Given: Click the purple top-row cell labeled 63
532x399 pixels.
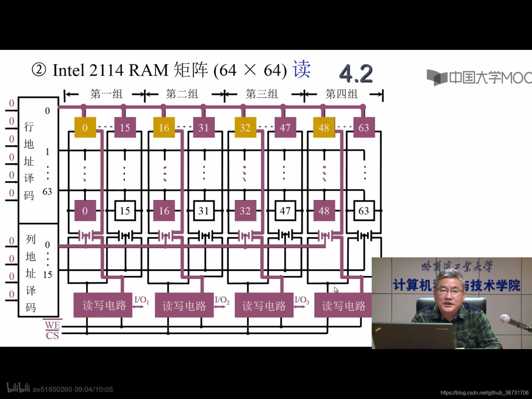Looking at the screenshot, I should tap(364, 127).
